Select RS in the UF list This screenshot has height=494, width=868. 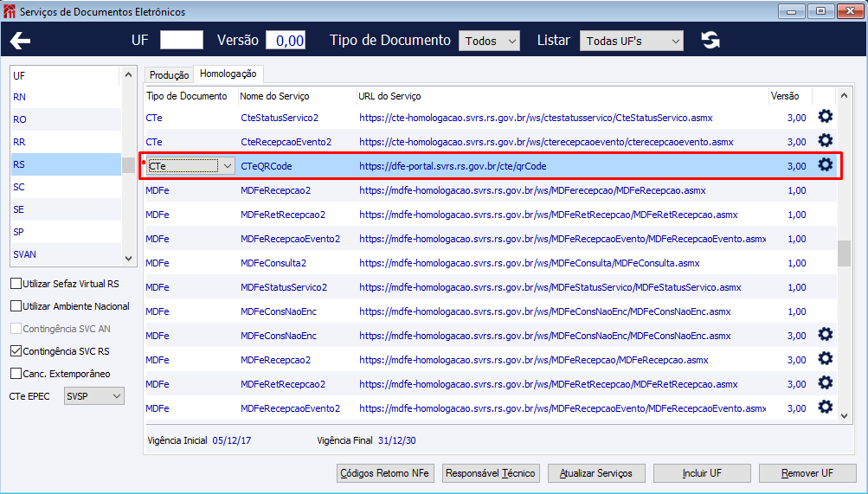(66, 164)
